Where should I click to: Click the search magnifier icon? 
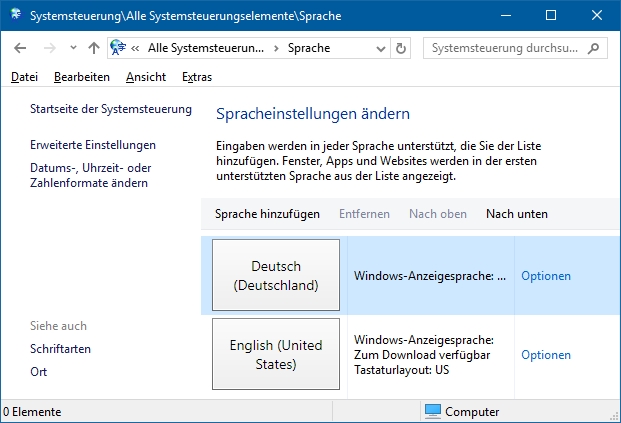coord(593,48)
